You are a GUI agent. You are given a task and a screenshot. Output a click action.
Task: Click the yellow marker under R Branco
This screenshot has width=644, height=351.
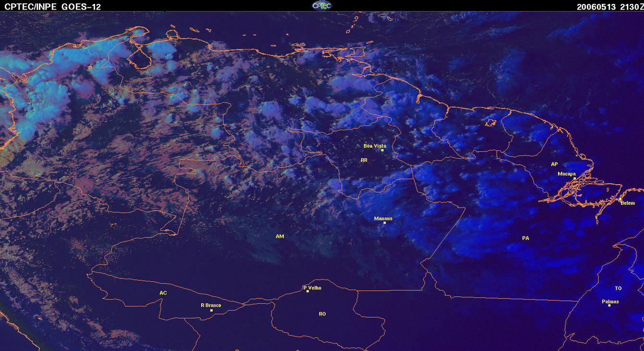tap(211, 310)
